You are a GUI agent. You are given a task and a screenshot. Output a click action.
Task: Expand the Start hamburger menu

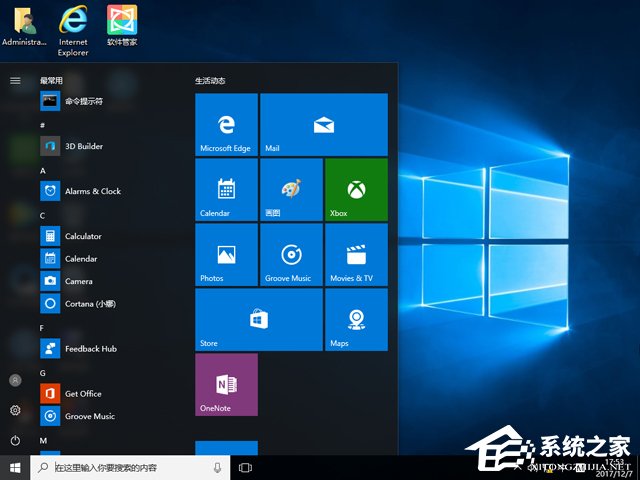tap(15, 80)
